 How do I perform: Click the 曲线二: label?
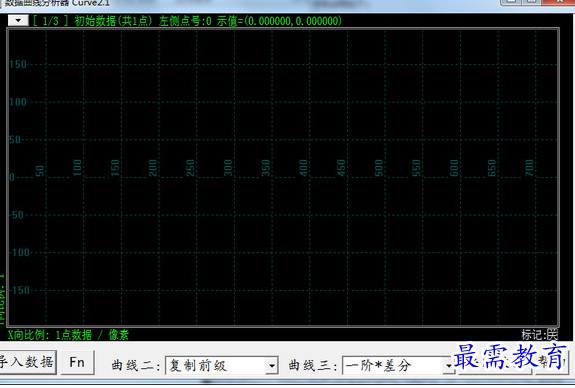[x=136, y=366]
